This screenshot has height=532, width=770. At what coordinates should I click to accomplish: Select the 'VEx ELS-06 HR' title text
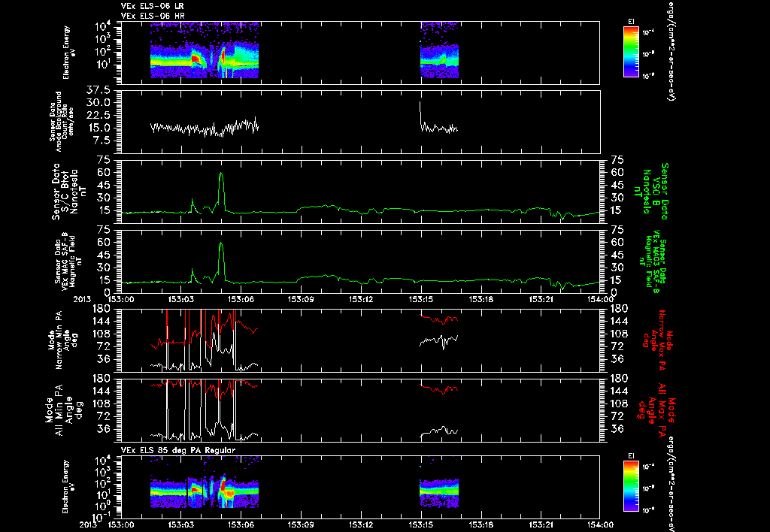tap(153, 17)
